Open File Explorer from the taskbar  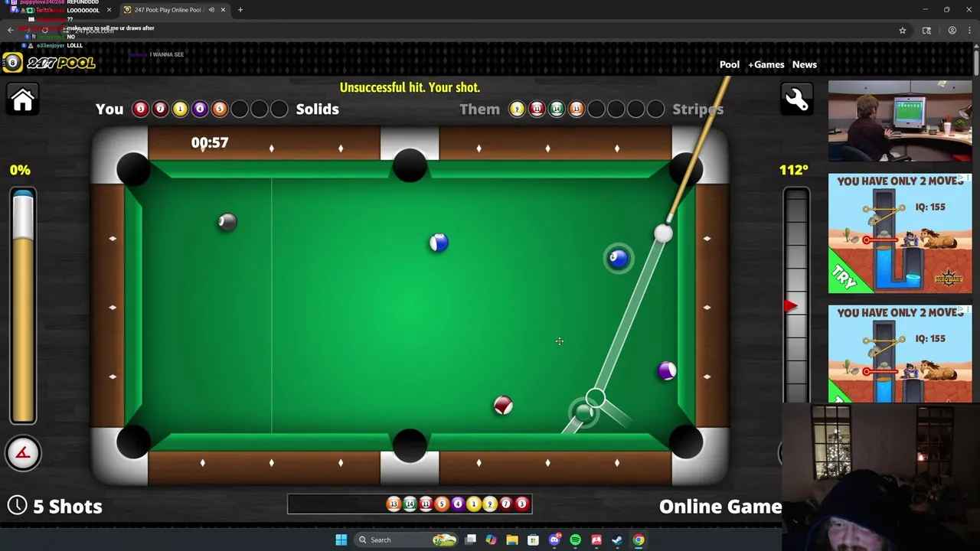pyautogui.click(x=512, y=540)
